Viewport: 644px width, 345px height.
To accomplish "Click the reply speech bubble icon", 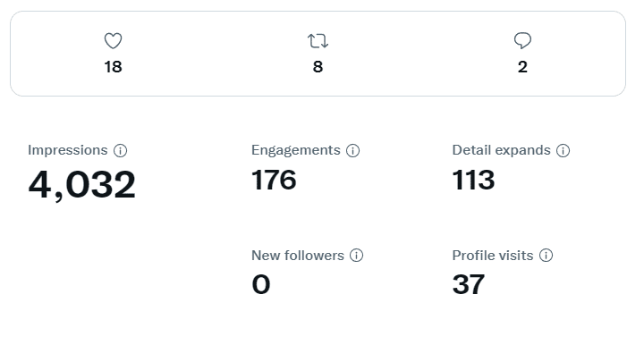I will point(522,41).
